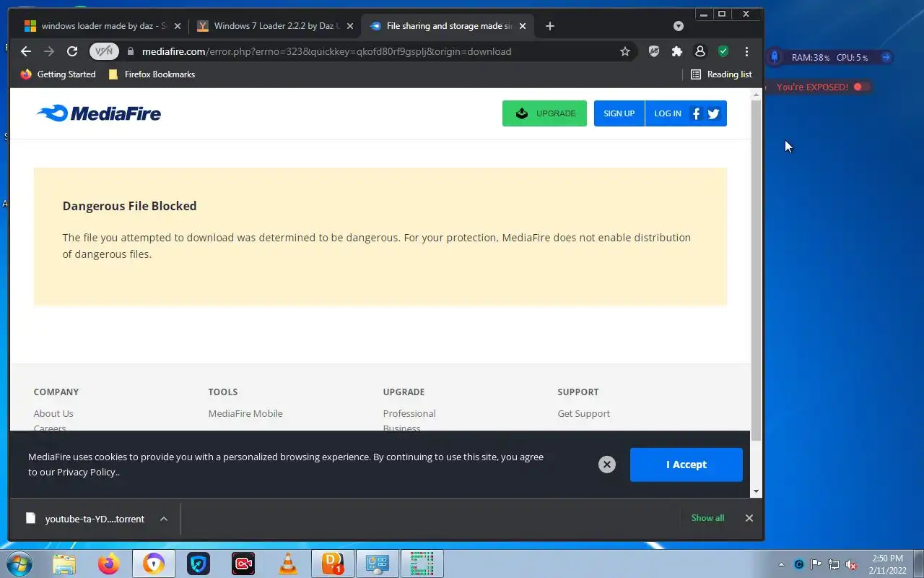Viewport: 924px width, 578px height.
Task: Expand the torrent download options chevron
Action: (x=164, y=519)
